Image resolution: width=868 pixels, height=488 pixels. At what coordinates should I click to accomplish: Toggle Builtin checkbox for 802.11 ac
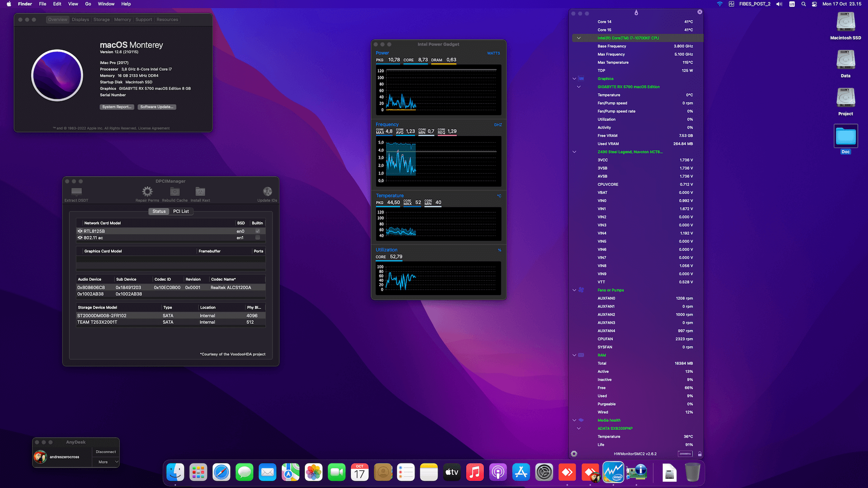click(x=258, y=238)
